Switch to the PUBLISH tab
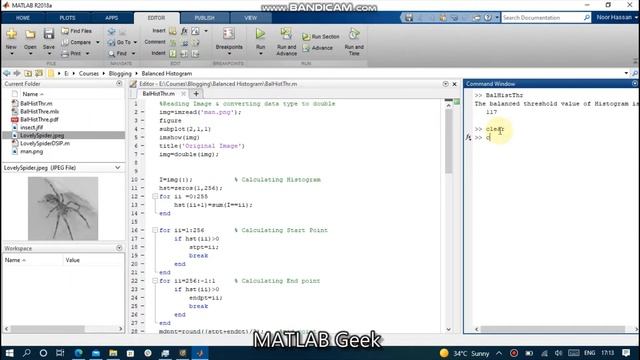 click(x=204, y=18)
